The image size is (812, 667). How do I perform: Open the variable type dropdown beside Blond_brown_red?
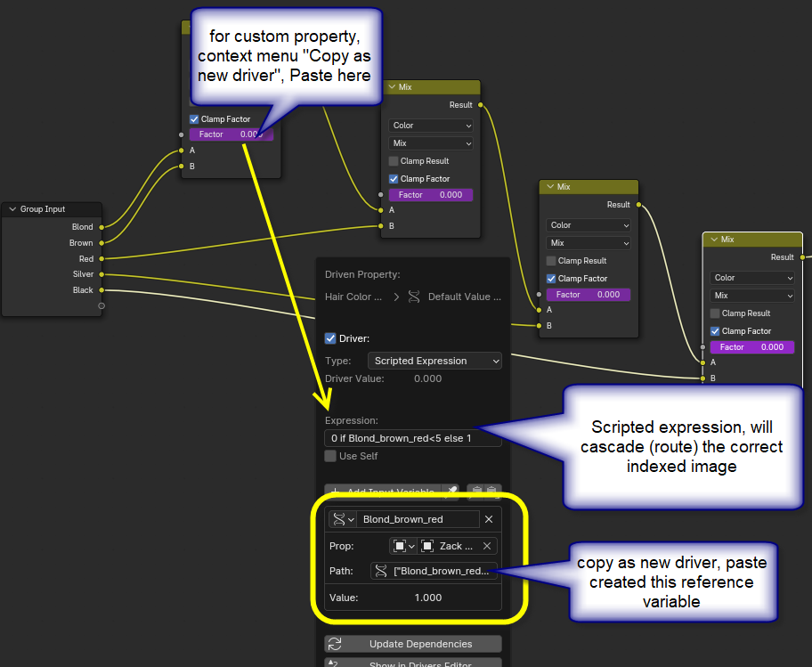pos(344,519)
